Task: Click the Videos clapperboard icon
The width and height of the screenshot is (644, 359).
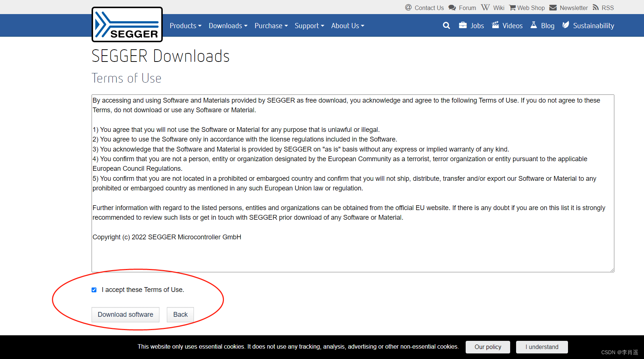Action: pos(495,25)
